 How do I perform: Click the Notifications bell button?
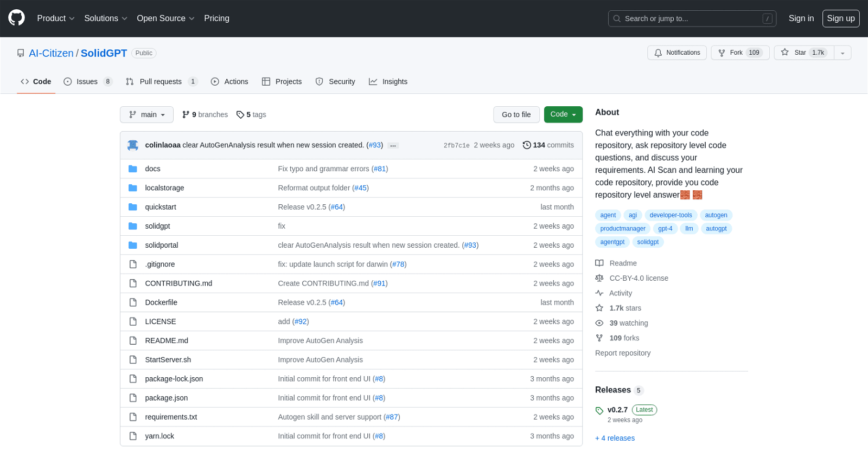pyautogui.click(x=676, y=53)
